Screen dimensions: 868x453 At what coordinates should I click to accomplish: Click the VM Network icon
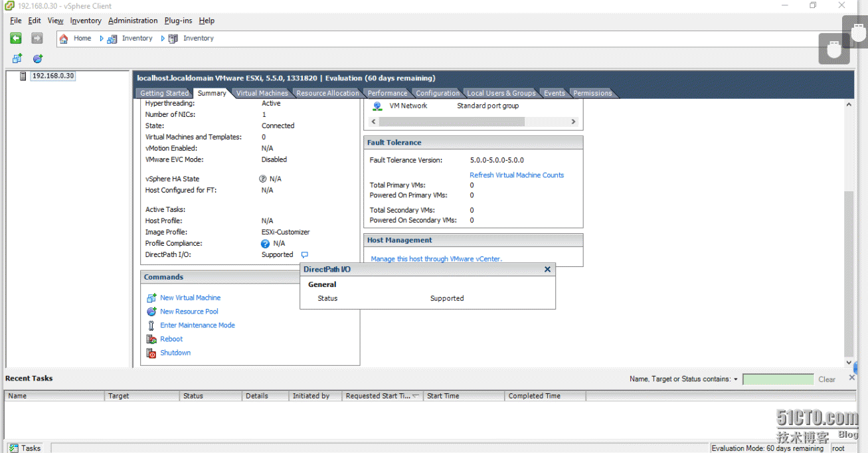point(377,106)
